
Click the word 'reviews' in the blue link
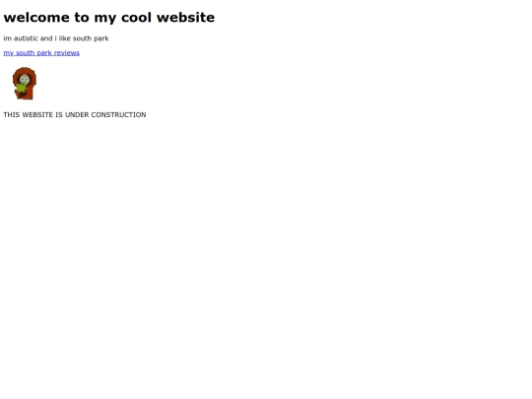coord(67,53)
